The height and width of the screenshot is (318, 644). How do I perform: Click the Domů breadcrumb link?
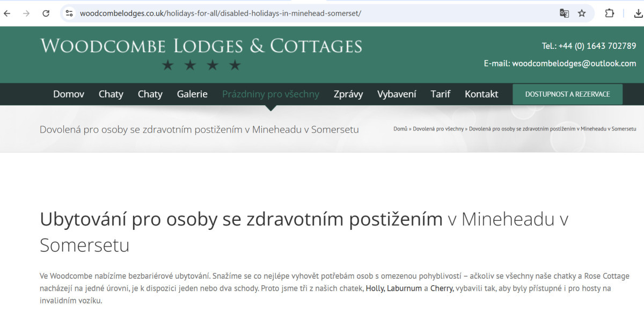coord(400,129)
